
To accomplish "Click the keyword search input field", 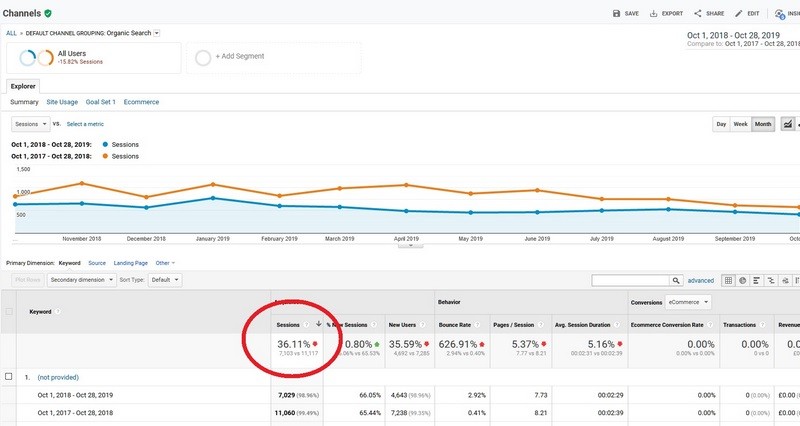I will pyautogui.click(x=629, y=281).
